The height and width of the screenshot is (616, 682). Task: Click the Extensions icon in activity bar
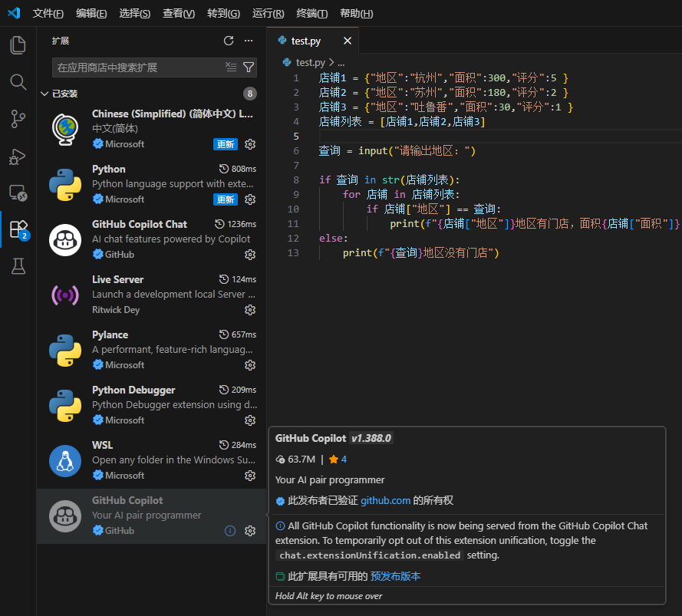(x=18, y=229)
